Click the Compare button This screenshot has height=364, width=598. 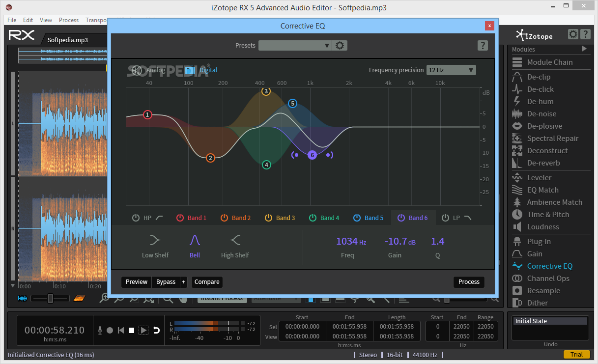[207, 282]
